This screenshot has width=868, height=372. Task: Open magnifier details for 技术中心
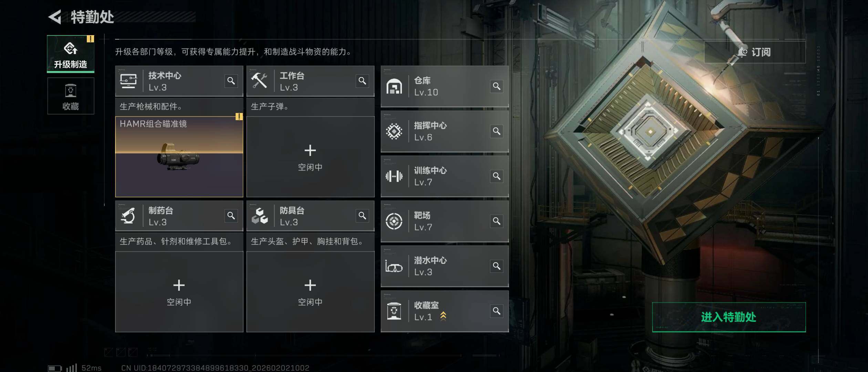[x=231, y=81]
